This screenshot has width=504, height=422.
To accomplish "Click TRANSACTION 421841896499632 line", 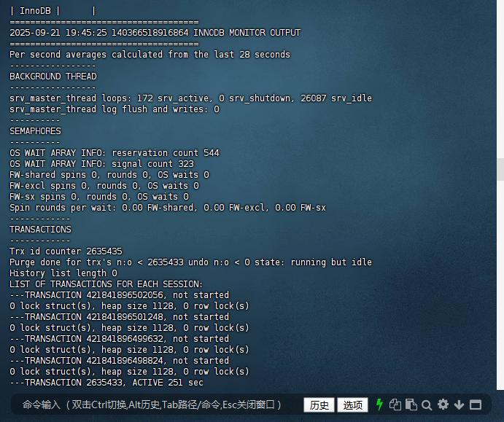I will coord(119,338).
